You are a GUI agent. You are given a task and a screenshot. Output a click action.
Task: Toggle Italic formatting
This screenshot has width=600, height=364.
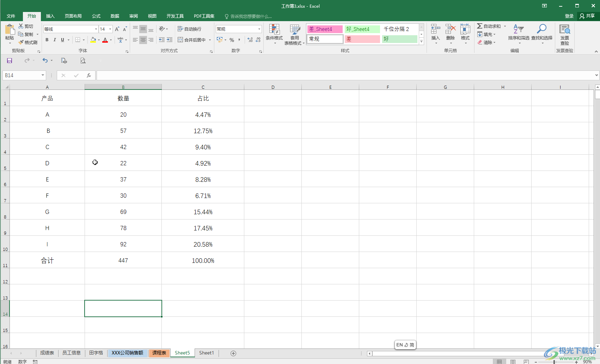55,40
